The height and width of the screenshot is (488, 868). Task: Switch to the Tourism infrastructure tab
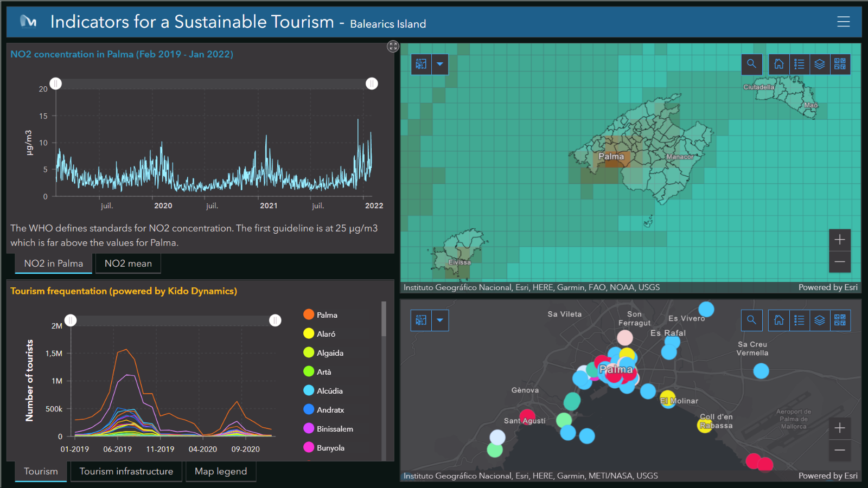[126, 471]
